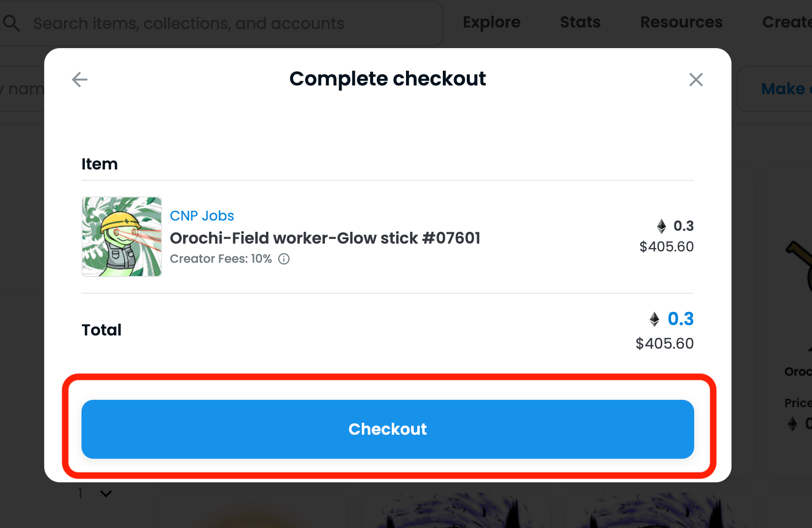This screenshot has width=812, height=528.
Task: Open the Create menu item
Action: click(x=787, y=22)
